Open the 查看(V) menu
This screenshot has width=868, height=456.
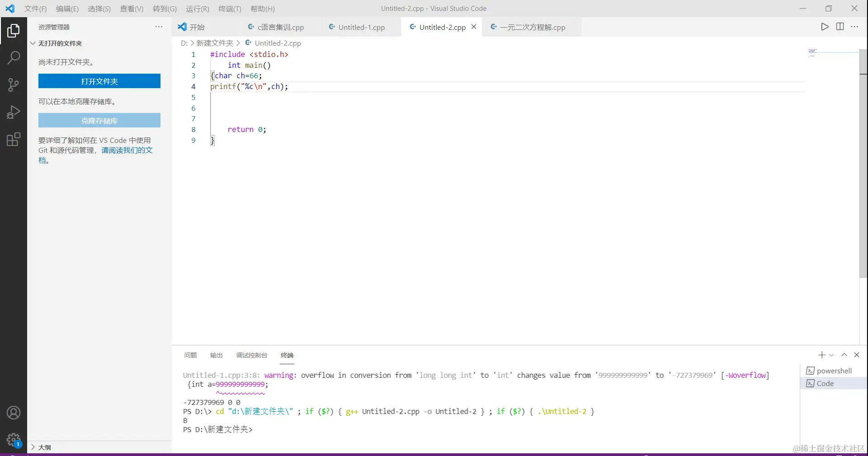132,9
